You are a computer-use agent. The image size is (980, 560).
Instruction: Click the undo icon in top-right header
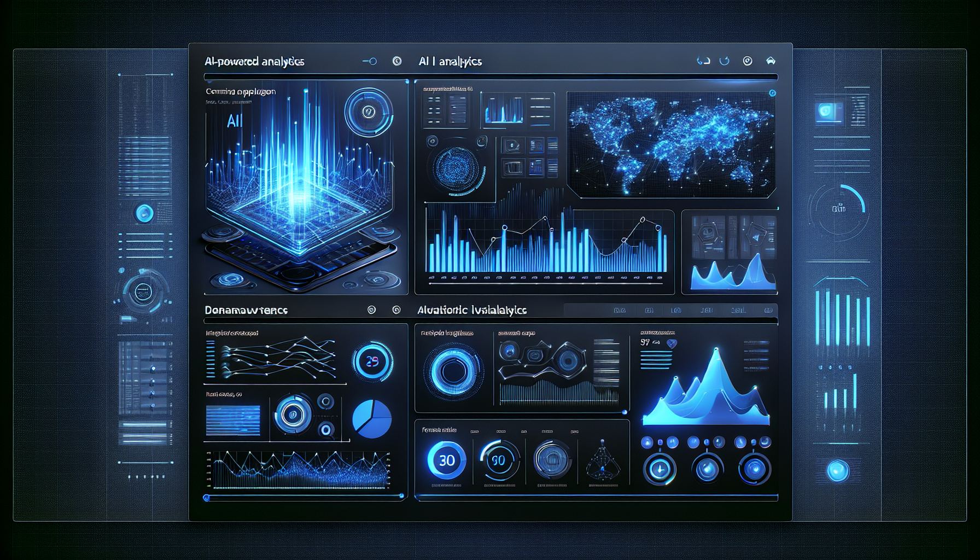click(703, 61)
